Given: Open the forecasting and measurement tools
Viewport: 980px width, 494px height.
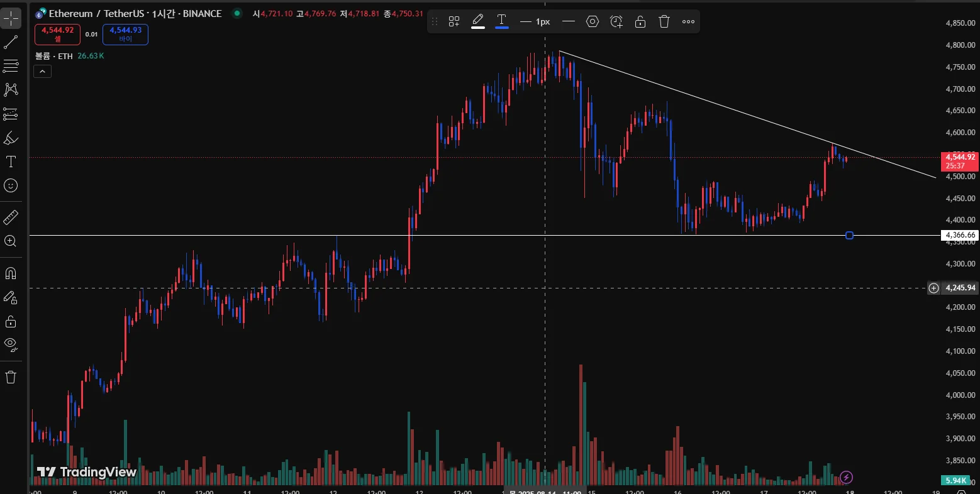Looking at the screenshot, I should [x=11, y=114].
